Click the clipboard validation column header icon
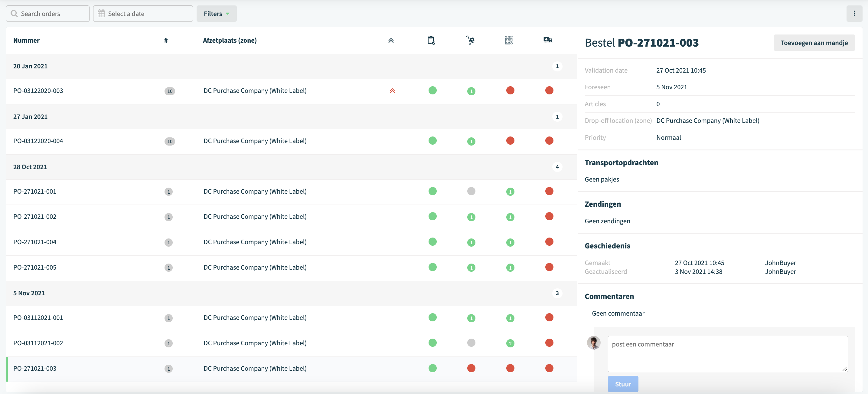The height and width of the screenshot is (394, 868). tap(431, 41)
